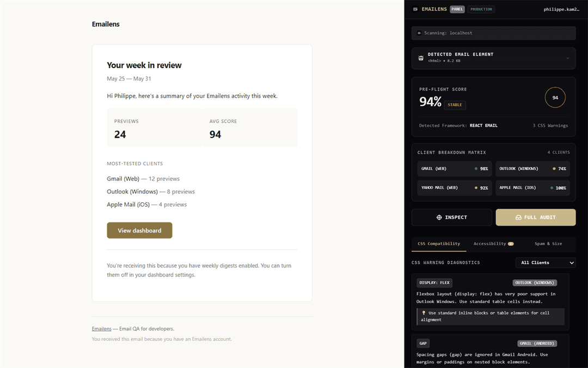
Task: Click 'Outlook (Windows) — 8 previews' row
Action: (x=151, y=191)
